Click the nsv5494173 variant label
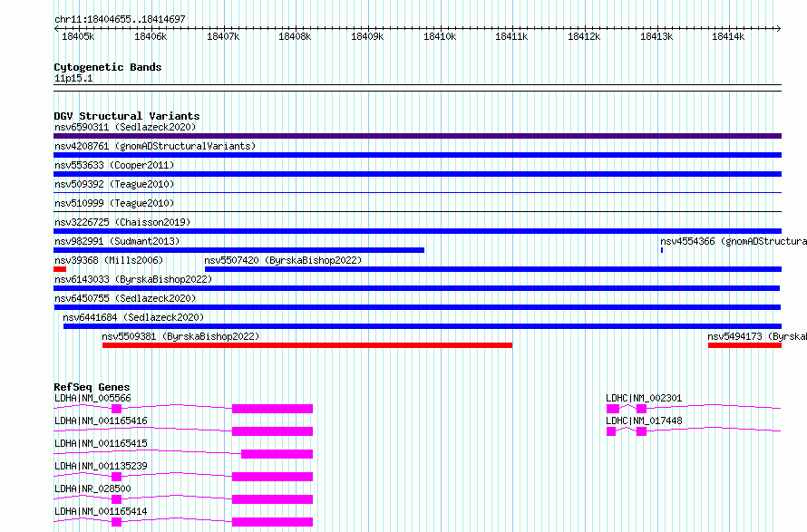Viewport: 807px width, 532px height. (757, 336)
